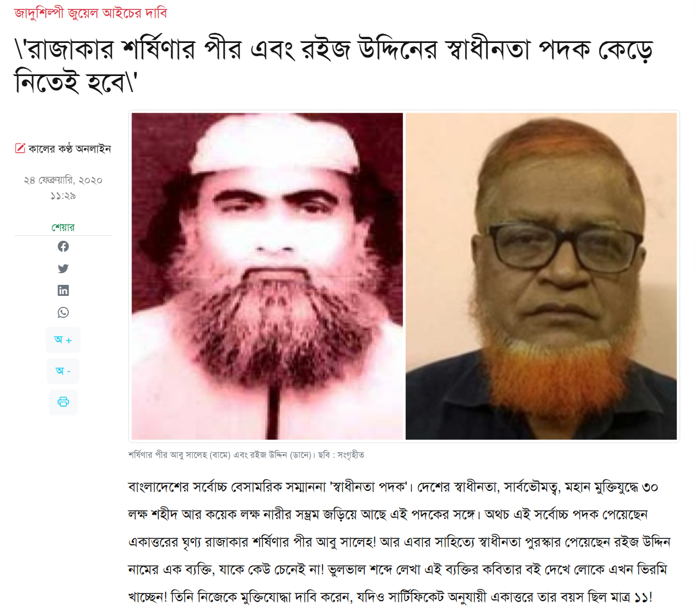This screenshot has width=695, height=616.
Task: Print the article using printer icon
Action: tap(63, 402)
